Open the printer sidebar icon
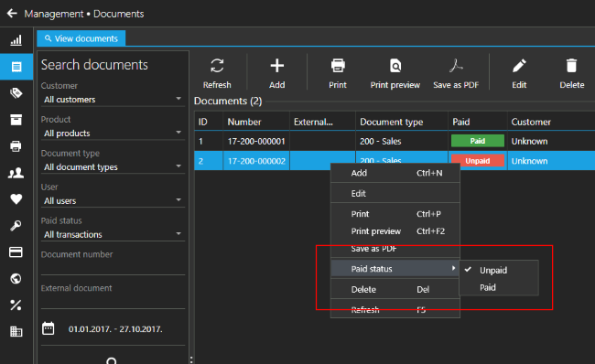Viewport: 595px width, 364px height. coord(16,146)
